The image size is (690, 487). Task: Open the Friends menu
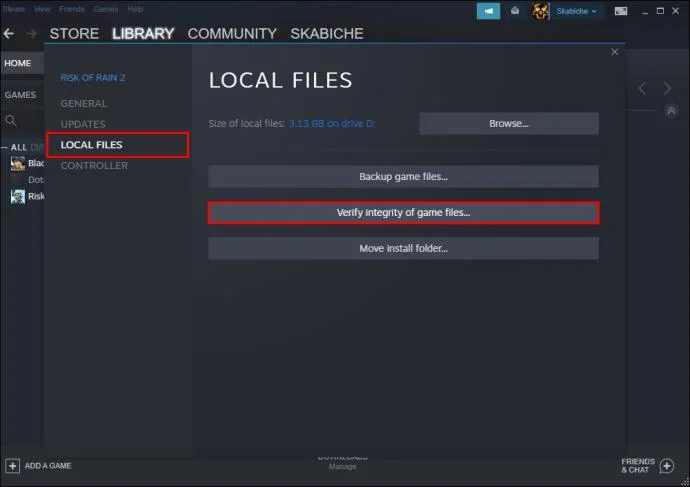click(72, 9)
